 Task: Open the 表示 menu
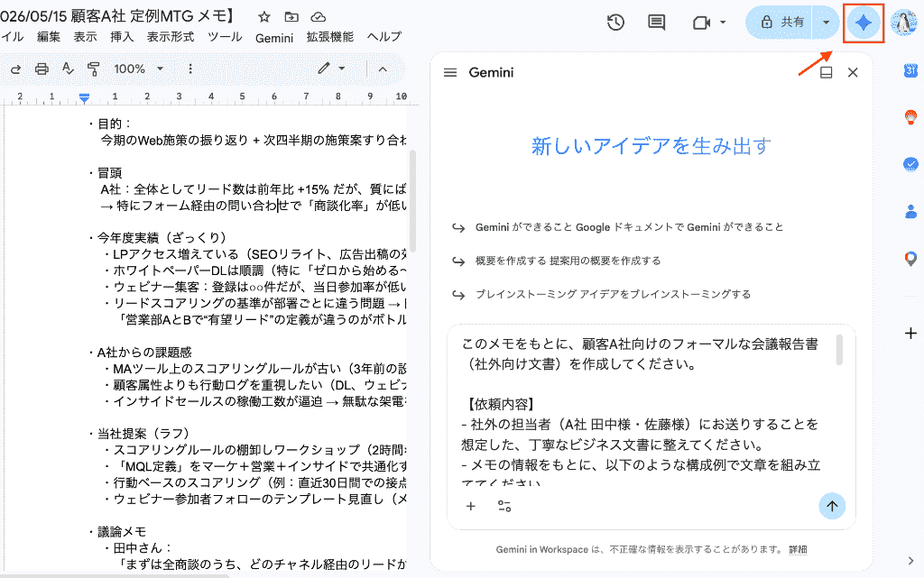[85, 36]
